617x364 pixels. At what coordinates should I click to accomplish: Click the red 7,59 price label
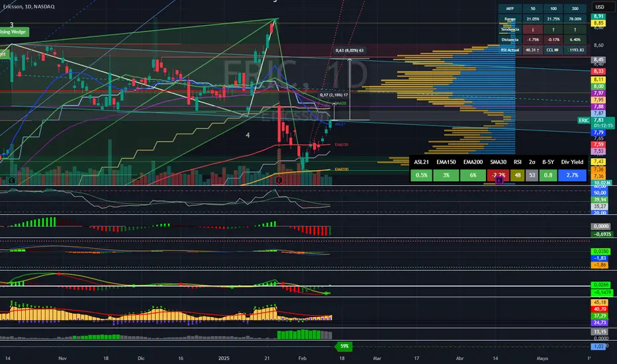tap(598, 144)
